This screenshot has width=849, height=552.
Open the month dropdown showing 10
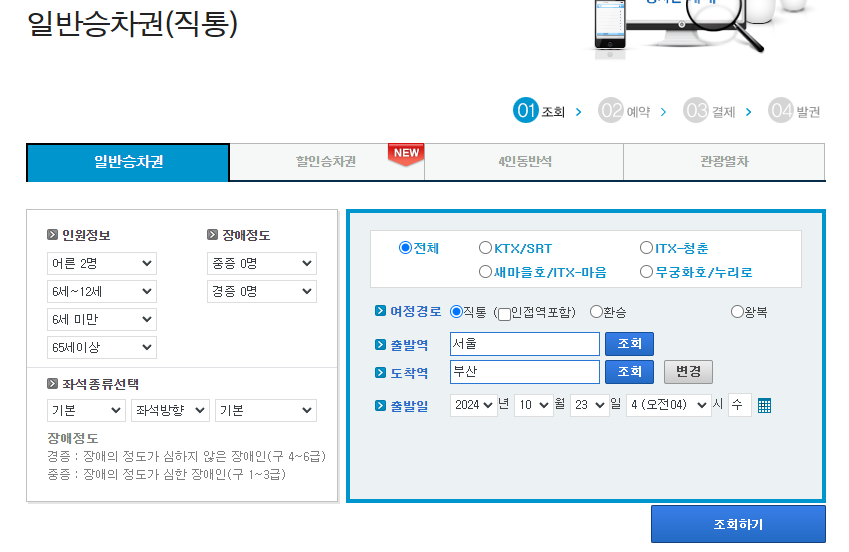(534, 405)
